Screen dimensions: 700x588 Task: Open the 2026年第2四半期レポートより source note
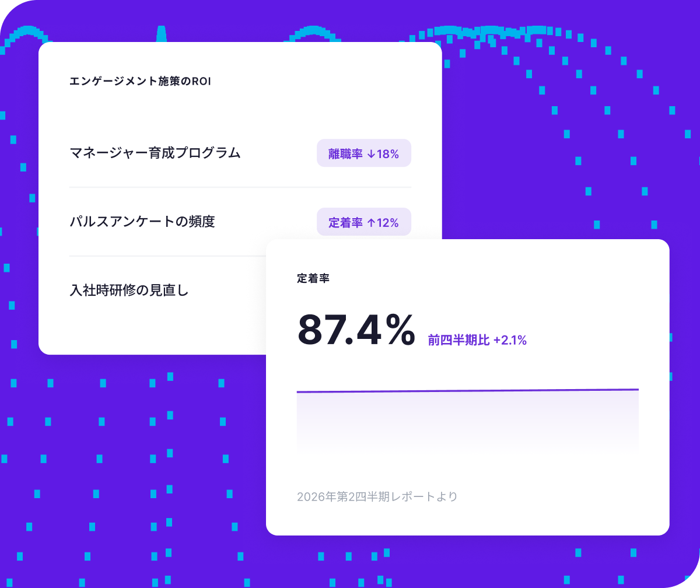tap(377, 497)
